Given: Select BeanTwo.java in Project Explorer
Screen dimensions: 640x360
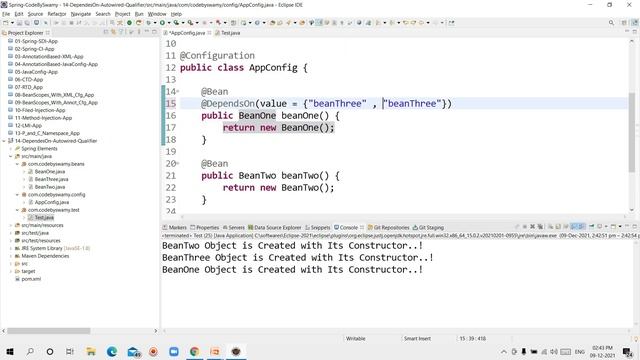Looking at the screenshot, I should coord(47,187).
